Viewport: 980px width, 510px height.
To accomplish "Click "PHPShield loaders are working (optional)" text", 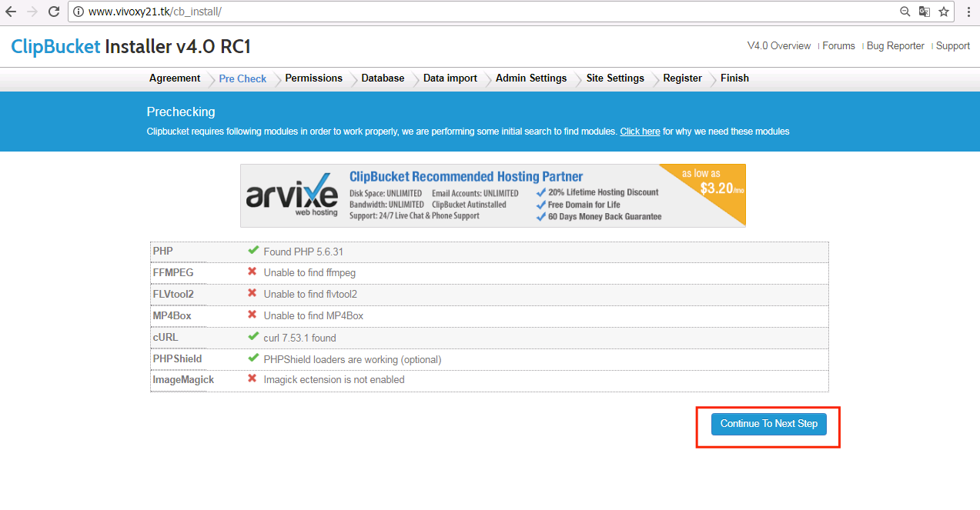I will [353, 359].
